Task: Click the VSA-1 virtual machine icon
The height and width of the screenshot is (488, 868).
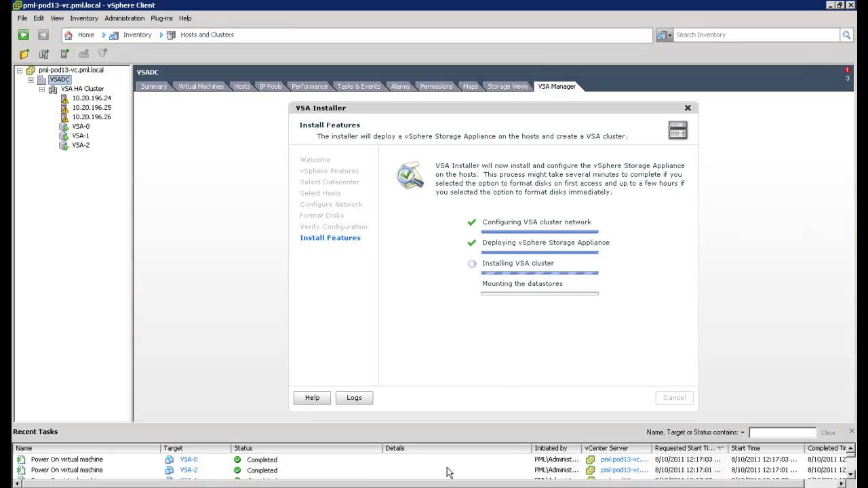Action: pos(64,136)
